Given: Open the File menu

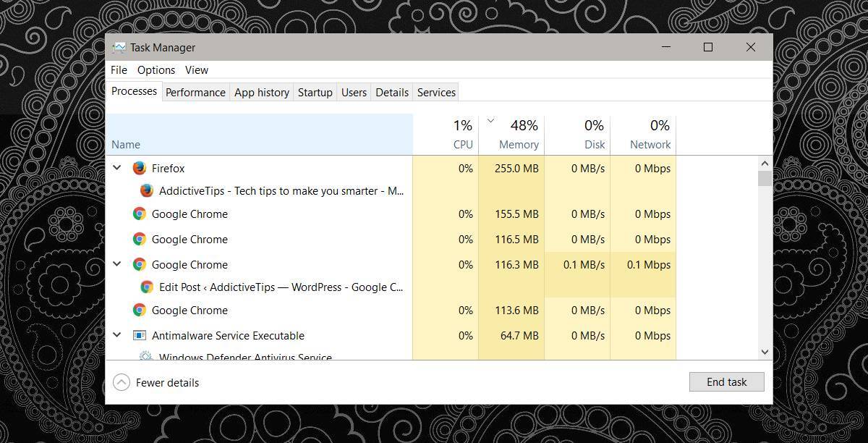Looking at the screenshot, I should pyautogui.click(x=119, y=70).
